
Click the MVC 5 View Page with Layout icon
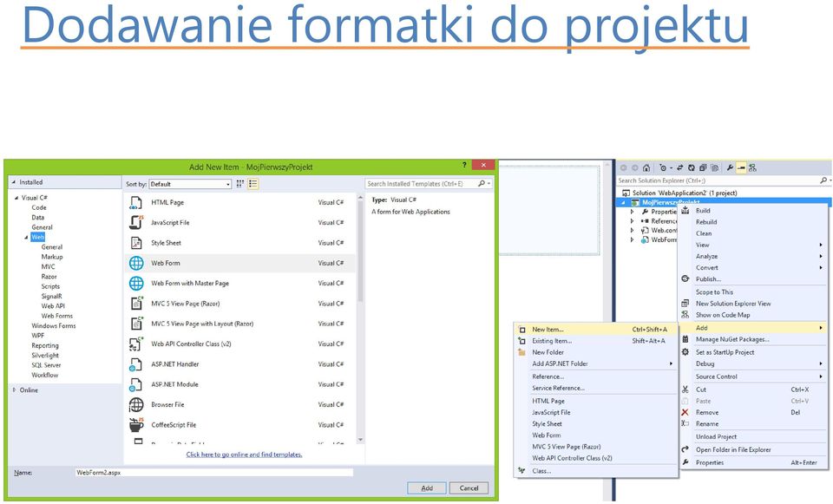click(136, 324)
